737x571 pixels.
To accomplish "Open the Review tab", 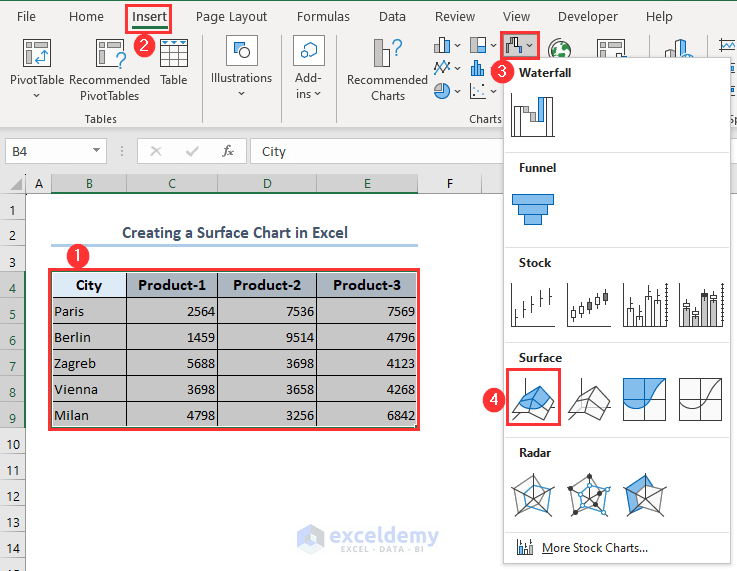I will click(455, 16).
